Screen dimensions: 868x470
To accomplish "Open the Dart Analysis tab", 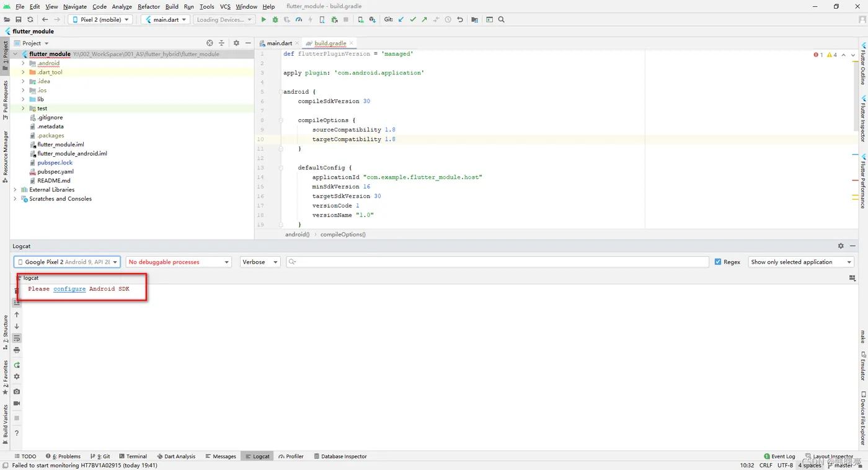I will pos(175,456).
